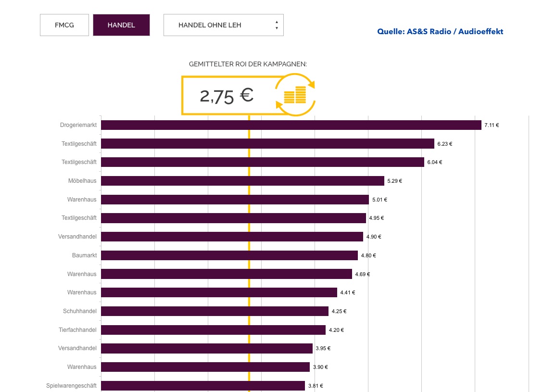
Task: Switch to the FMCG tab
Action: click(x=64, y=25)
